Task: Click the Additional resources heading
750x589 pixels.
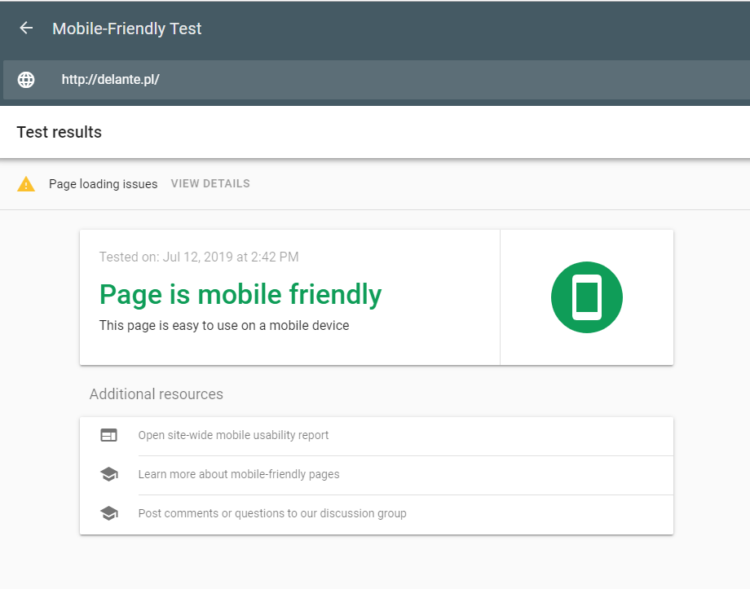Action: pyautogui.click(x=156, y=394)
